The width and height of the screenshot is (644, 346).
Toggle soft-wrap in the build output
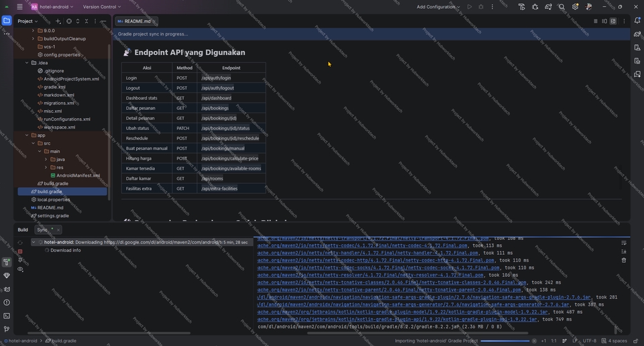624,243
